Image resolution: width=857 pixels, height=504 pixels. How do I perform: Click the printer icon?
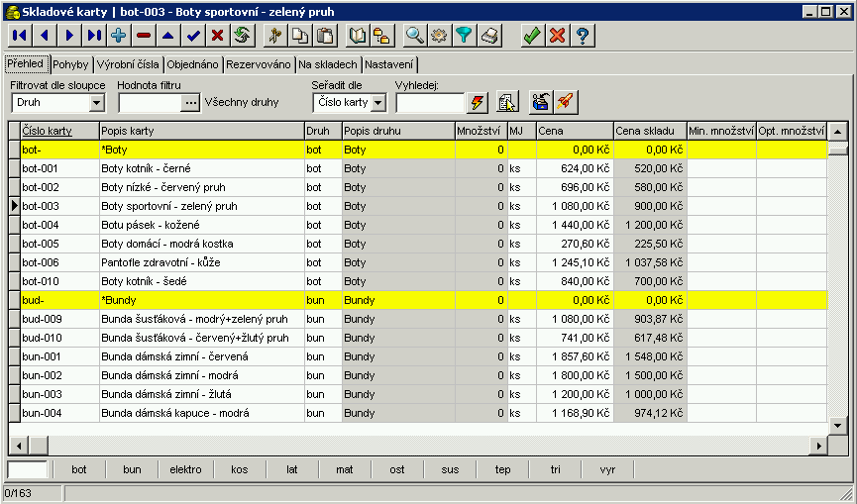click(489, 36)
